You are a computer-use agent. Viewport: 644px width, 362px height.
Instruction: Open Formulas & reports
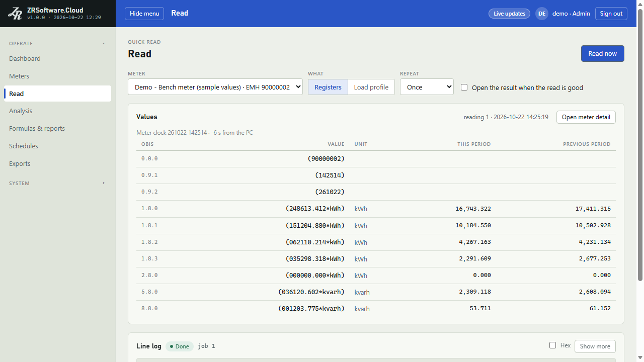click(57, 128)
